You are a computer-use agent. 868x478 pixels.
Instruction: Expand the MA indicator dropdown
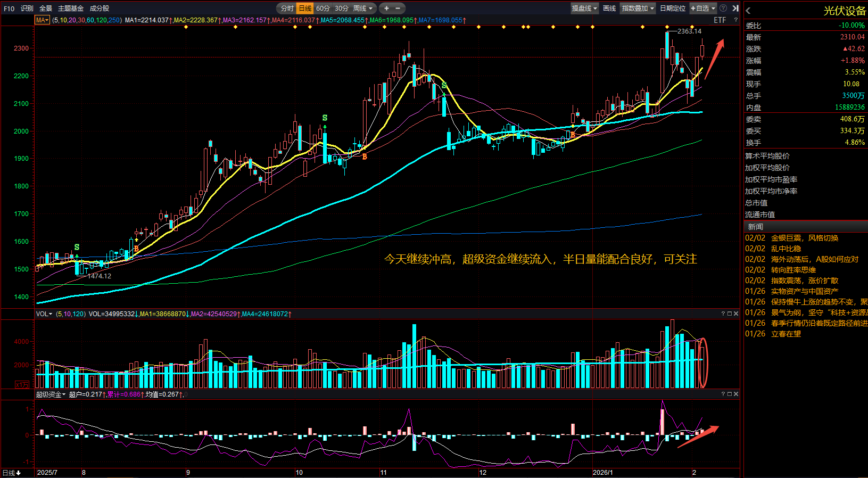42,20
